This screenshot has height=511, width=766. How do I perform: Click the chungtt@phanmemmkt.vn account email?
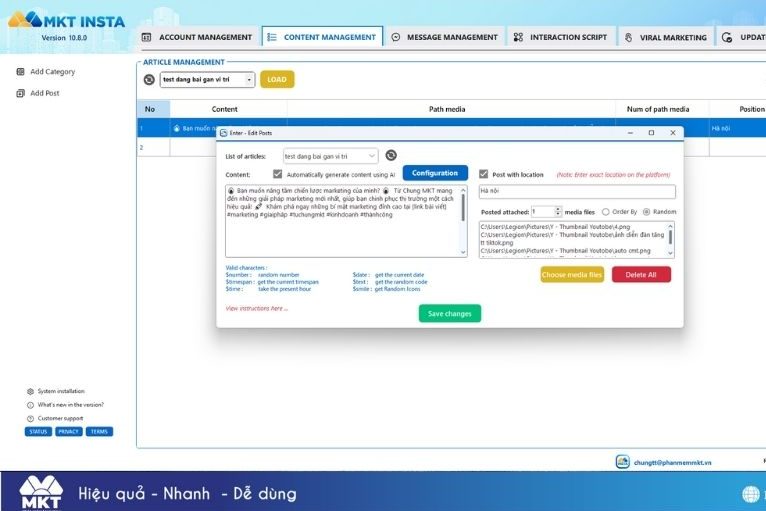pos(673,463)
